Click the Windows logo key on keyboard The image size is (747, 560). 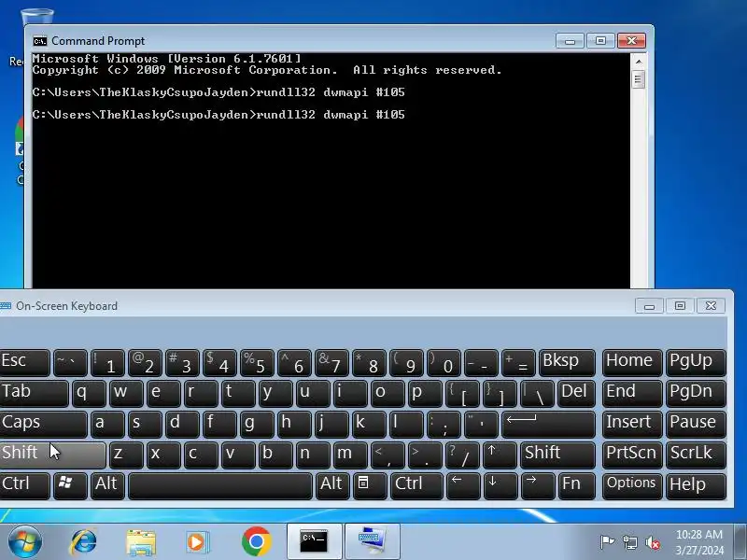pos(70,484)
